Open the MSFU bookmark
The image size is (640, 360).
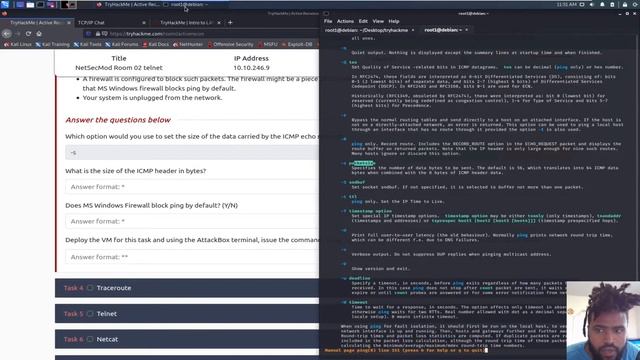[268, 44]
